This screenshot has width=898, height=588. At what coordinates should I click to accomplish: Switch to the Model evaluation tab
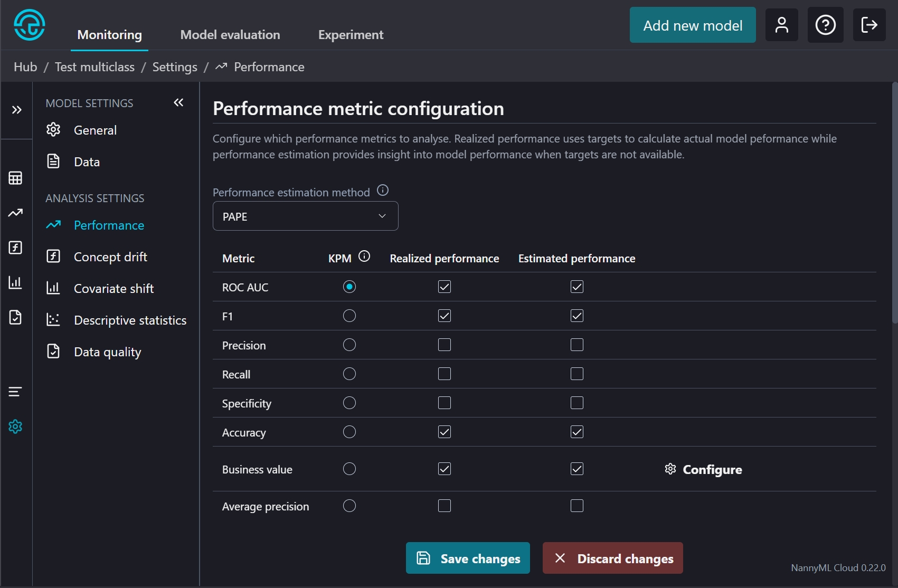pos(230,35)
